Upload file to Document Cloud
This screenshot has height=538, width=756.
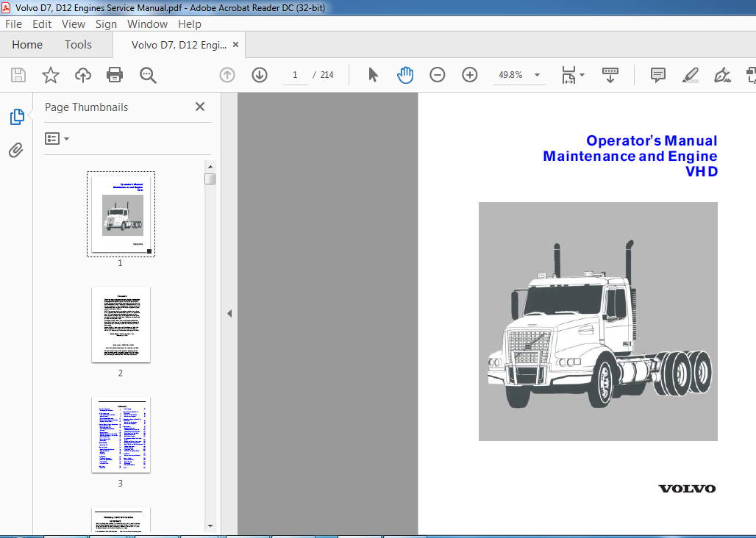83,75
